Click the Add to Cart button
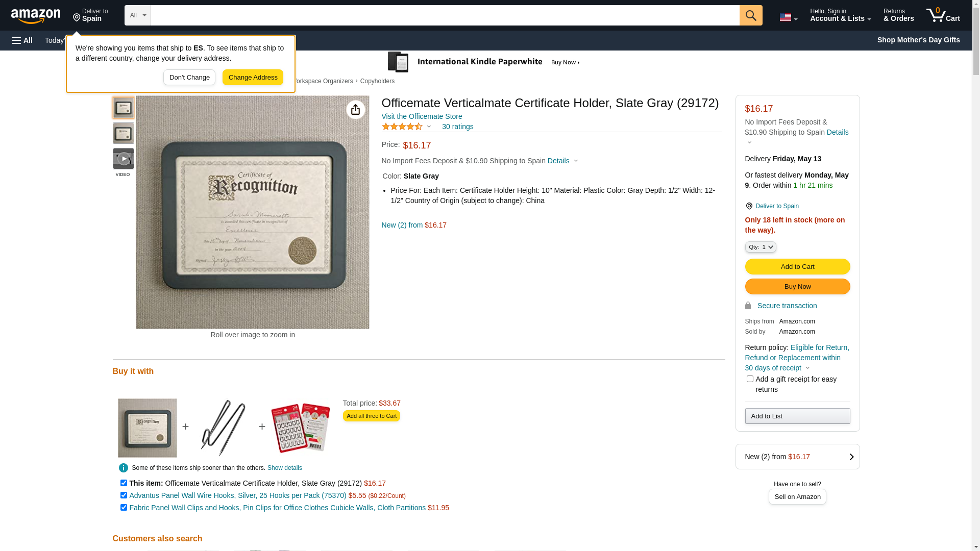The height and width of the screenshot is (551, 980). 797,267
